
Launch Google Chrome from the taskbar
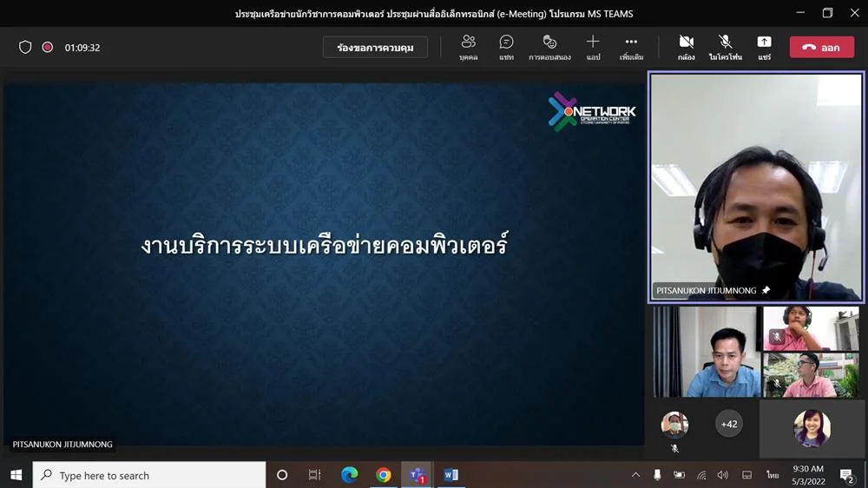click(383, 475)
